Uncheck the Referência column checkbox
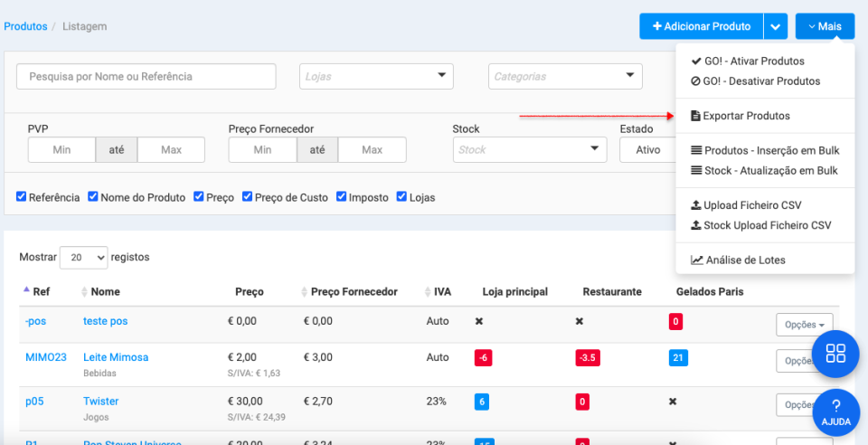 22,197
